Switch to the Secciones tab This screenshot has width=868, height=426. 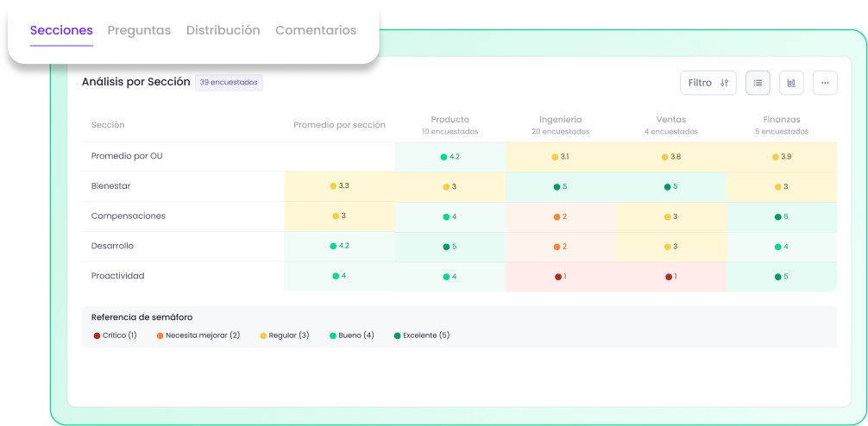[61, 30]
